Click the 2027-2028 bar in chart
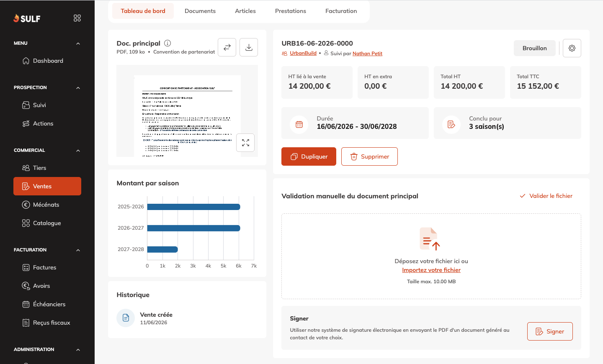Screen dimensions: 603x364 (x=162, y=249)
